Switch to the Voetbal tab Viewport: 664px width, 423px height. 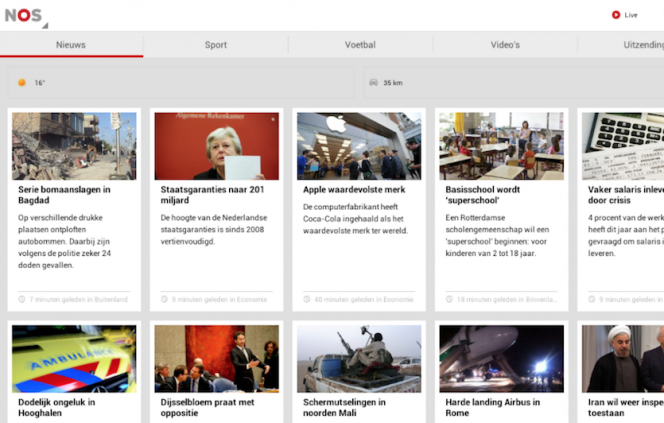pyautogui.click(x=360, y=45)
